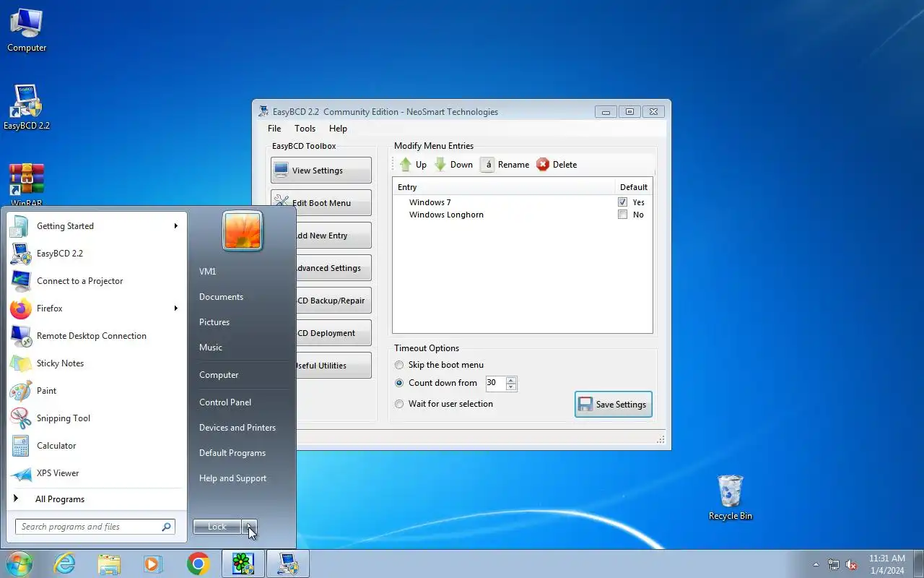This screenshot has width=924, height=578.
Task: Open shutdown options arrow beside Lock
Action: coord(249,527)
